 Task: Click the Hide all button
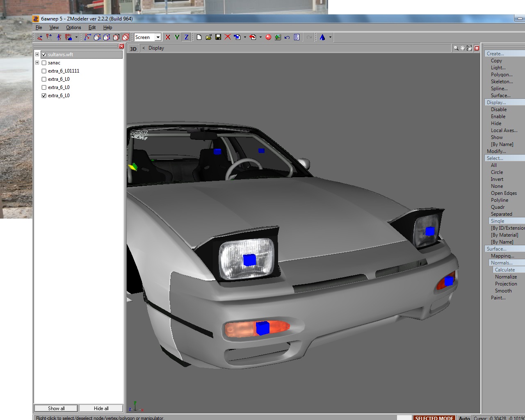(101, 408)
